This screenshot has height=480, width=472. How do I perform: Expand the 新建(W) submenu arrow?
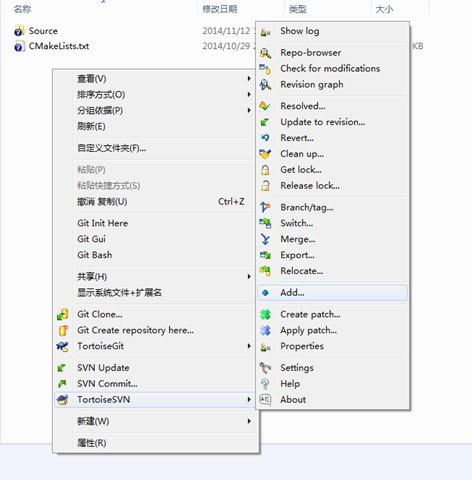[249, 421]
